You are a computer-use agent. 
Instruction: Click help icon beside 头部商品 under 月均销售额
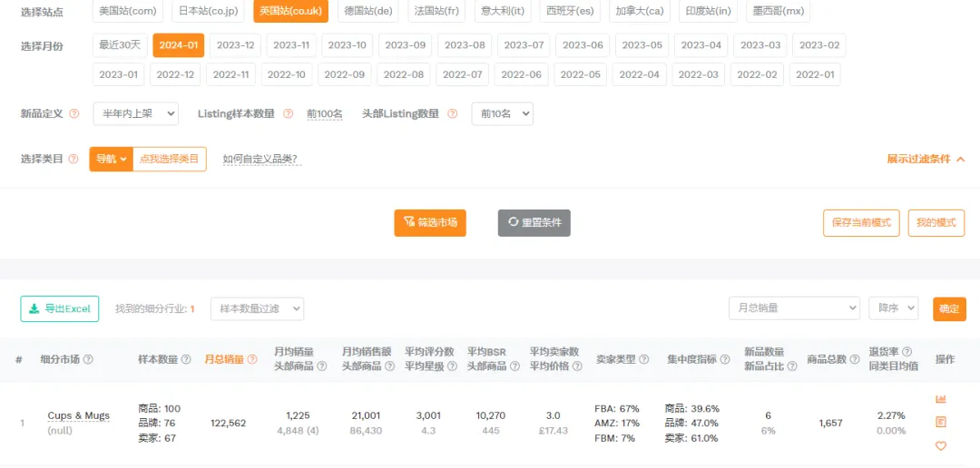tap(389, 366)
